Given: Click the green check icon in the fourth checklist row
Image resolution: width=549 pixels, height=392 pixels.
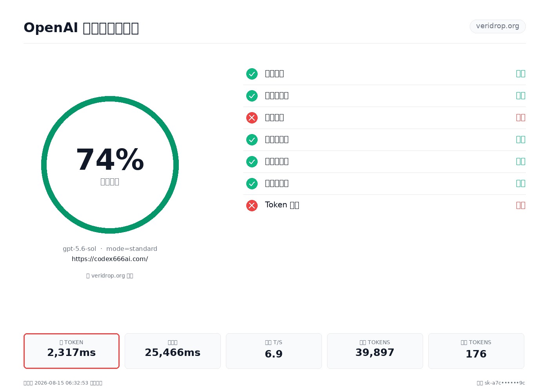Looking at the screenshot, I should 252,140.
